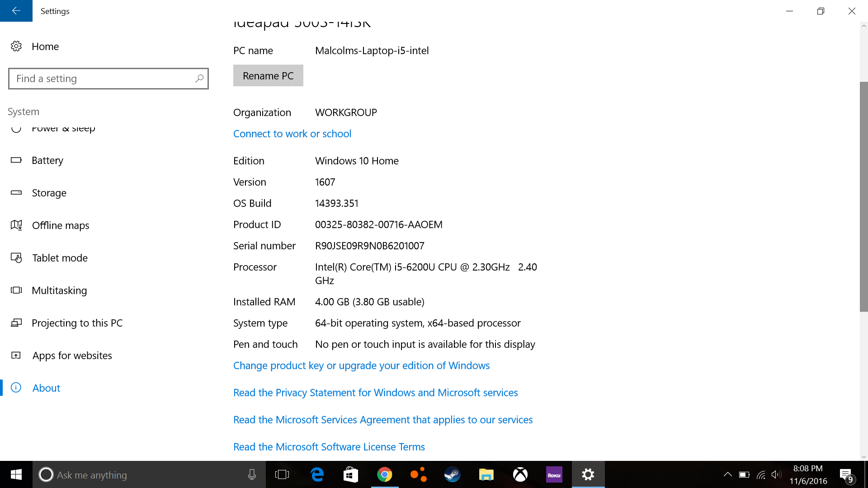Launch Microsoft Edge from the taskbar
The image size is (868, 488).
pos(317,474)
